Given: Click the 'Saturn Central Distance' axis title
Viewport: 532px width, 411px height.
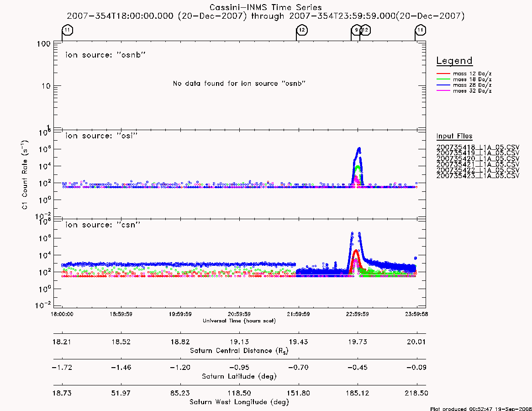Looking at the screenshot, I should (x=239, y=351).
